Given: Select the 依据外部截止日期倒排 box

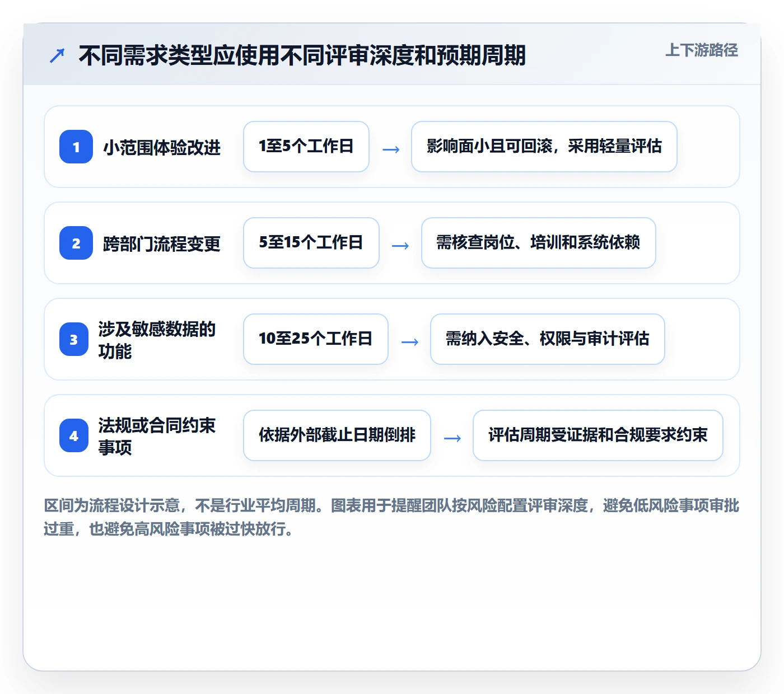Looking at the screenshot, I should pyautogui.click(x=337, y=435).
